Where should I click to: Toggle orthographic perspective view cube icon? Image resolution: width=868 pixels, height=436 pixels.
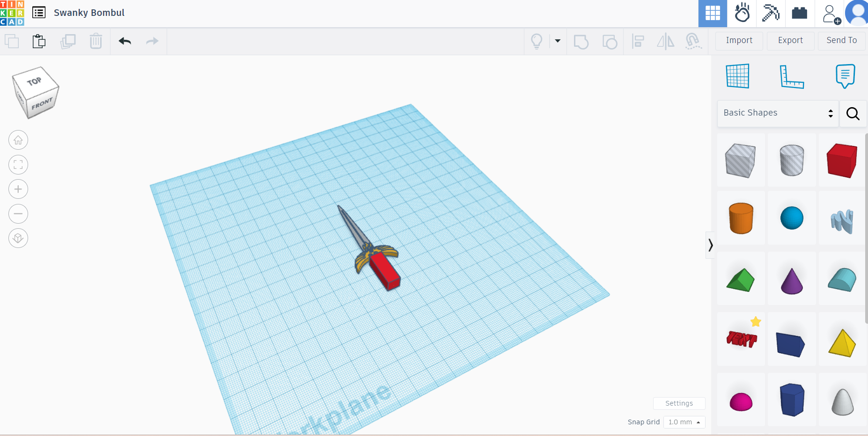coord(18,238)
